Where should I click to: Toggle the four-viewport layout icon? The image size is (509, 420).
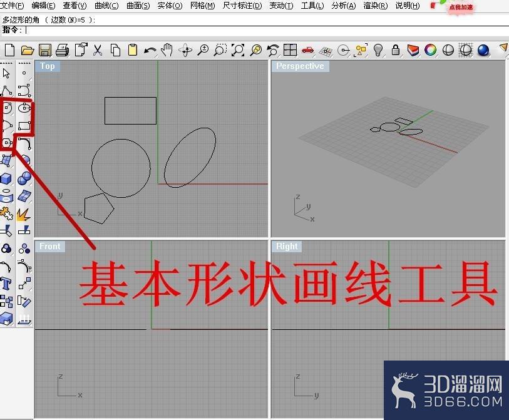(290, 50)
